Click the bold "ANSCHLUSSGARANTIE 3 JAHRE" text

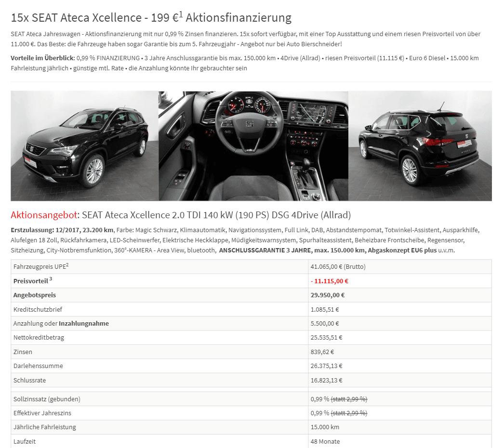click(265, 250)
